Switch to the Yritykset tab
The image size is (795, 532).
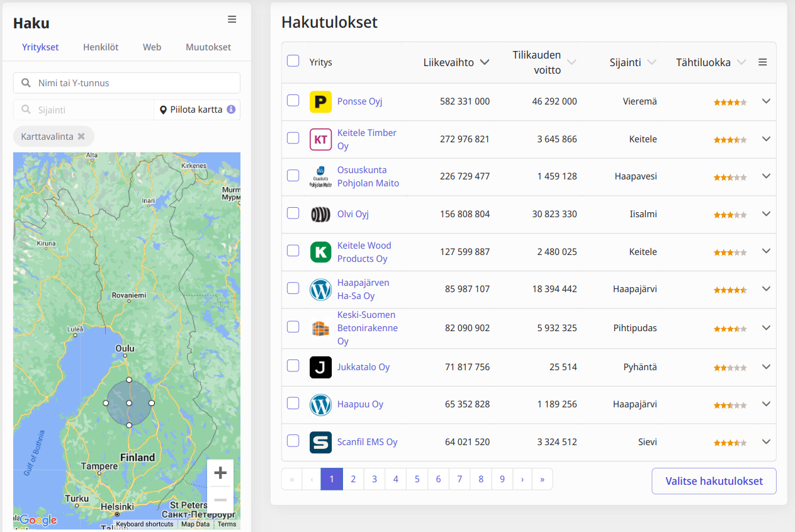(x=40, y=47)
